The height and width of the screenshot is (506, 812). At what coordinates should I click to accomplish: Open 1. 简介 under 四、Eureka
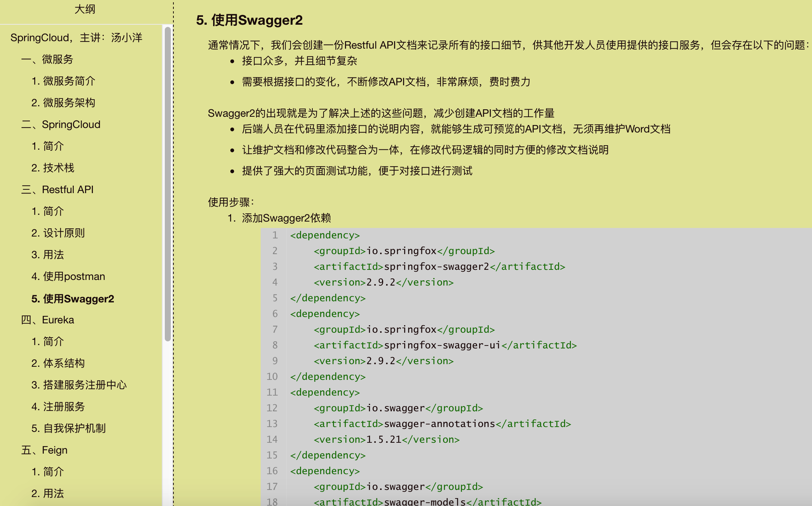tap(48, 342)
